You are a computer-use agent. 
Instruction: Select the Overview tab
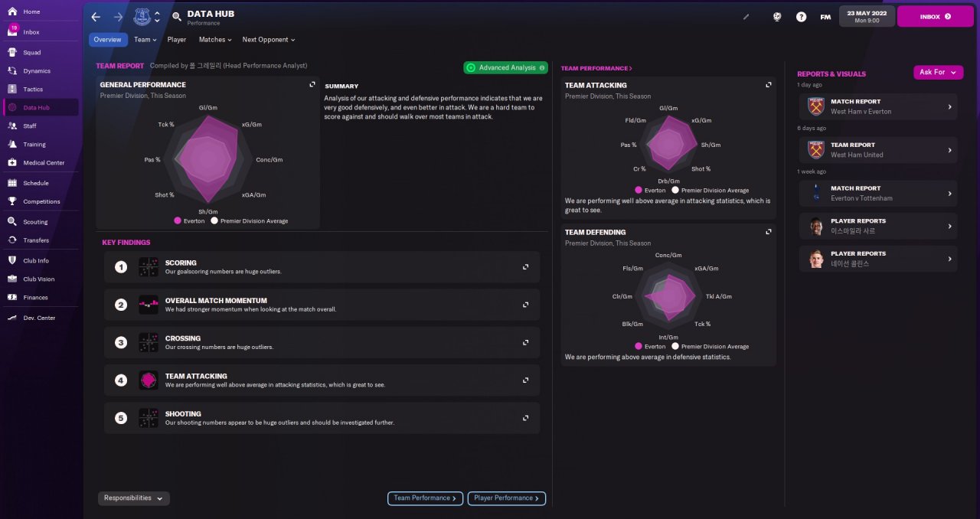(x=108, y=40)
